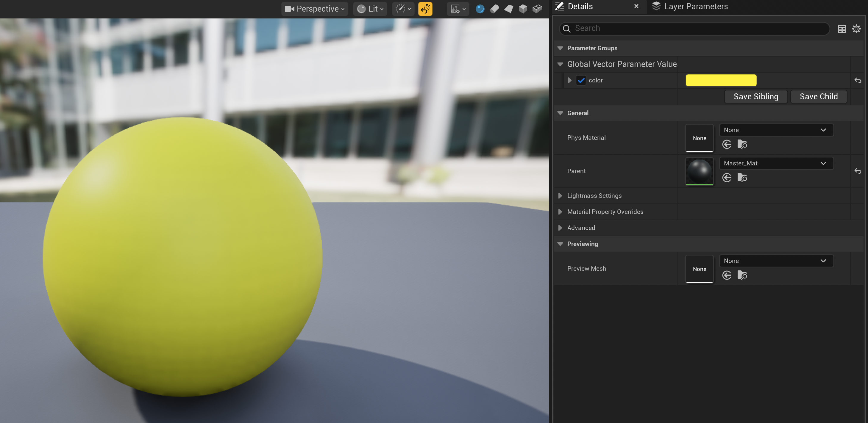
Task: Switch to the Details tab
Action: click(580, 7)
